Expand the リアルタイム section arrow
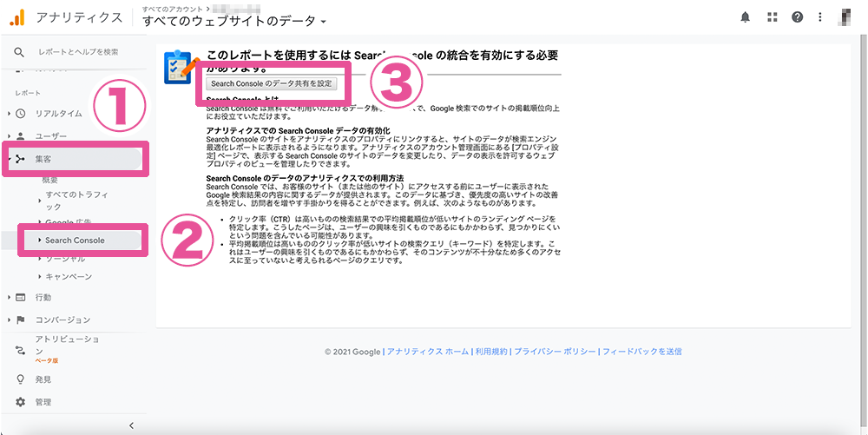Screen dimensions: 868x435 (9, 114)
